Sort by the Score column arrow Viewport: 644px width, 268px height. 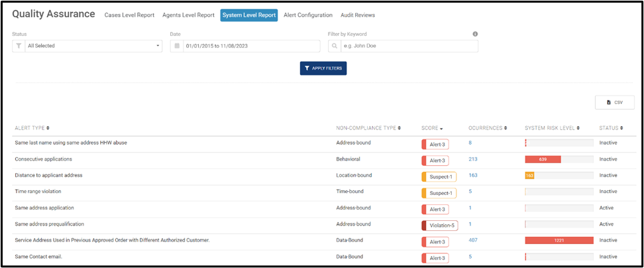point(441,129)
